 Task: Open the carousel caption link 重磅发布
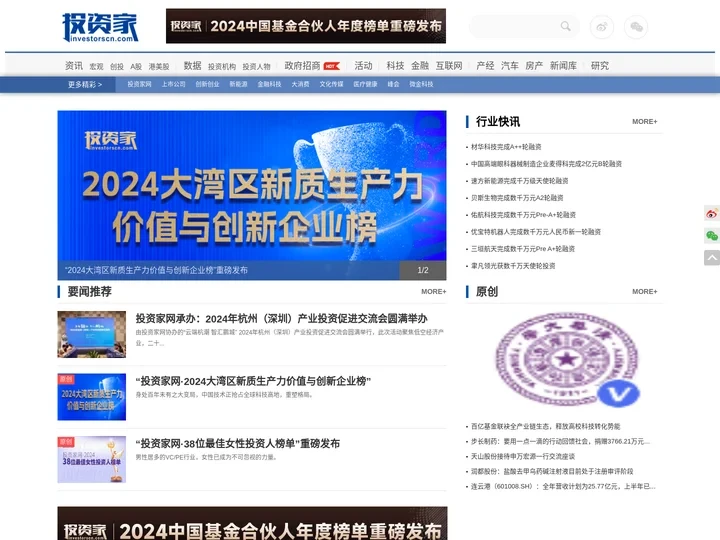157,270
